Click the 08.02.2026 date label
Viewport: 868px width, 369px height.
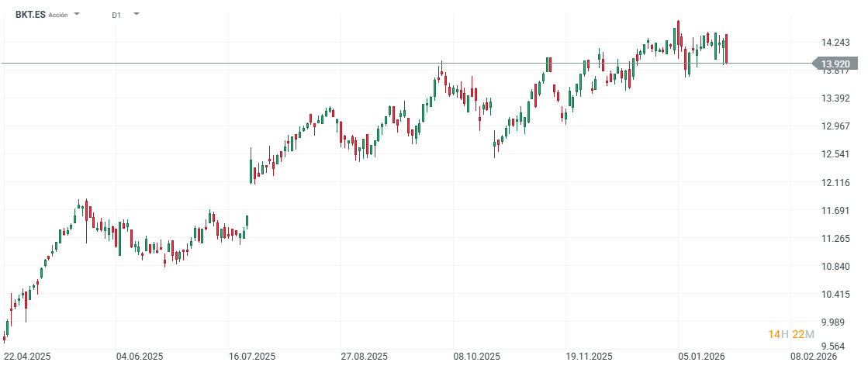pyautogui.click(x=814, y=357)
